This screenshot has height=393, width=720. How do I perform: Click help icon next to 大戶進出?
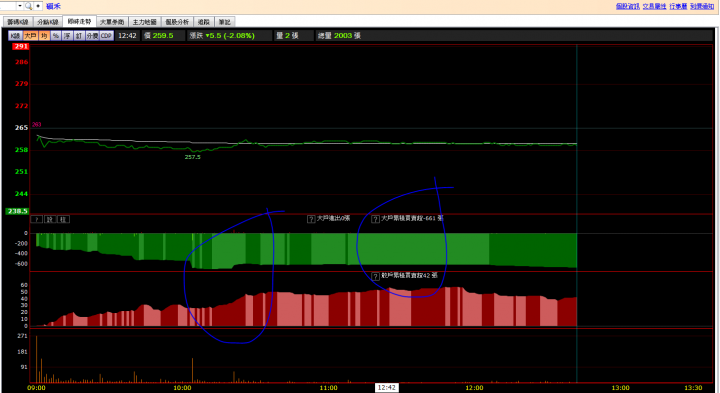311,219
